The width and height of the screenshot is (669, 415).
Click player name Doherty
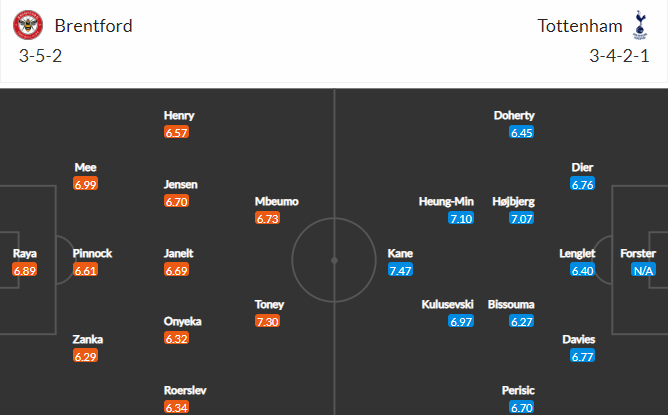(514, 115)
